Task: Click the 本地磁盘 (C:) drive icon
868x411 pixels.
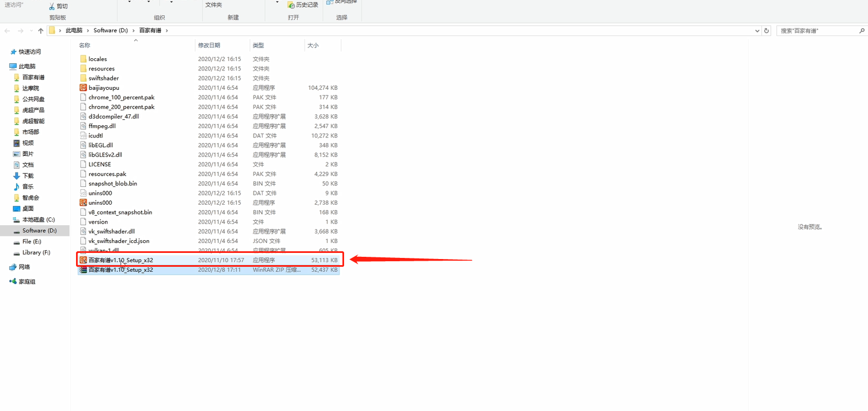Action: (x=17, y=220)
